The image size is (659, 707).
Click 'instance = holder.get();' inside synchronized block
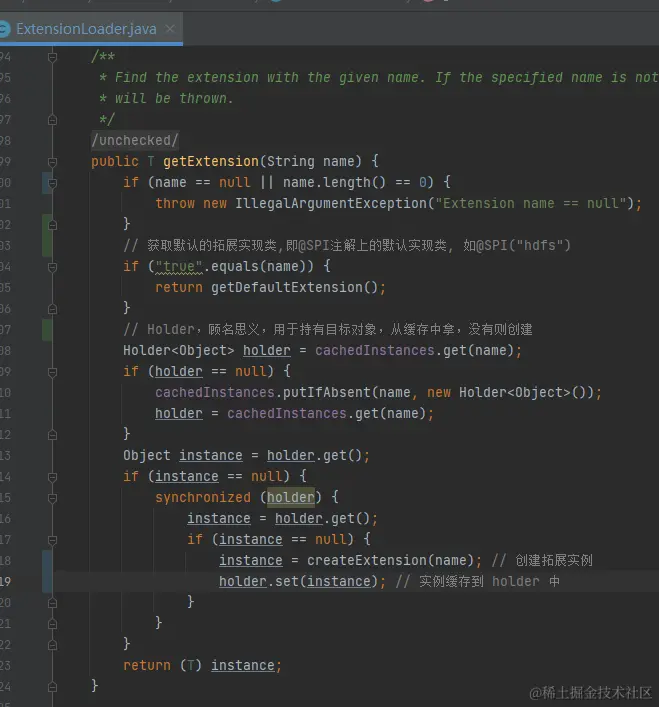pyautogui.click(x=283, y=519)
